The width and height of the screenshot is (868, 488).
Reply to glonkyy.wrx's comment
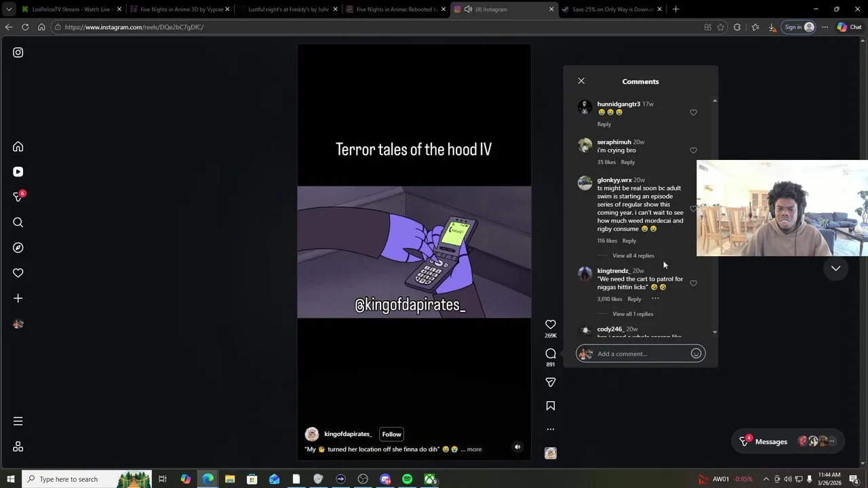[629, 241]
